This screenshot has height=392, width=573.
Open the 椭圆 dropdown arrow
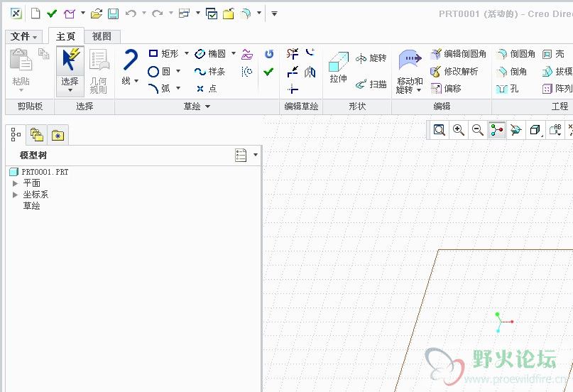234,53
